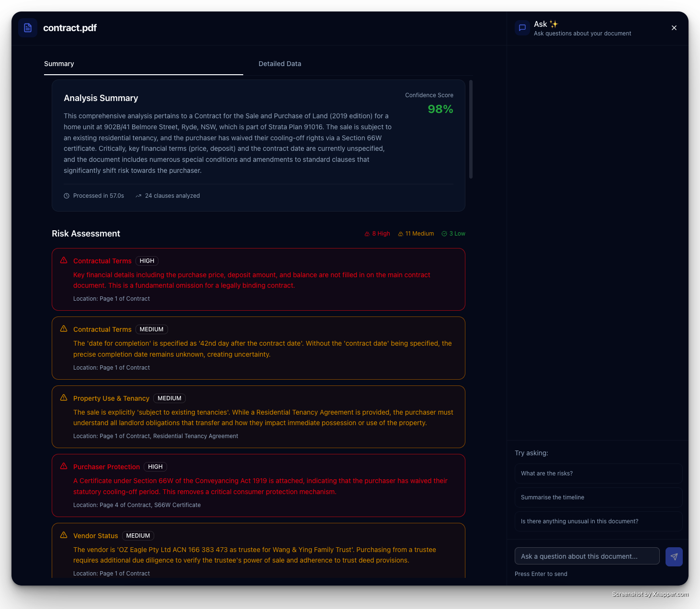This screenshot has height=609, width=700.
Task: Close the Ask panel with X
Action: (674, 28)
